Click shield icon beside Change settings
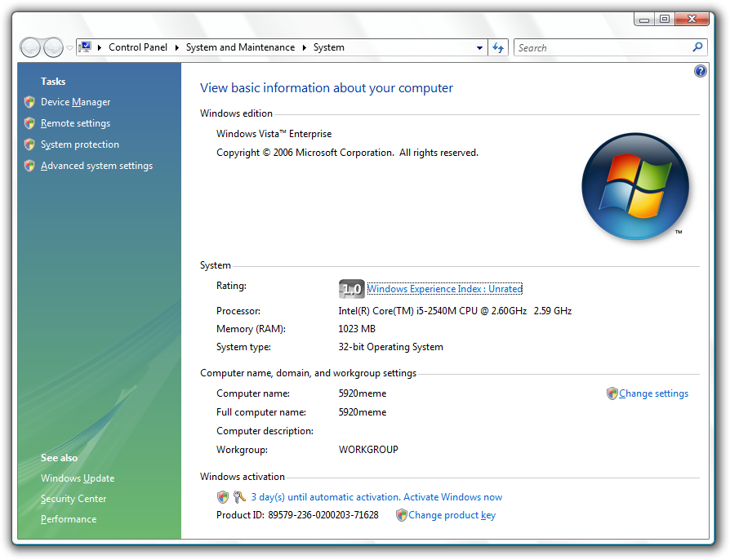Viewport: 730px width, 560px height. click(x=612, y=393)
